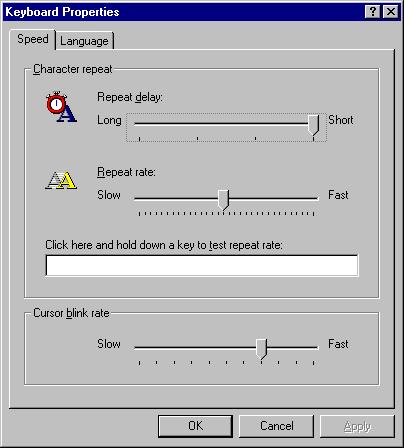The image size is (404, 448).
Task: Click the grayed-out Apply button
Action: [x=357, y=426]
